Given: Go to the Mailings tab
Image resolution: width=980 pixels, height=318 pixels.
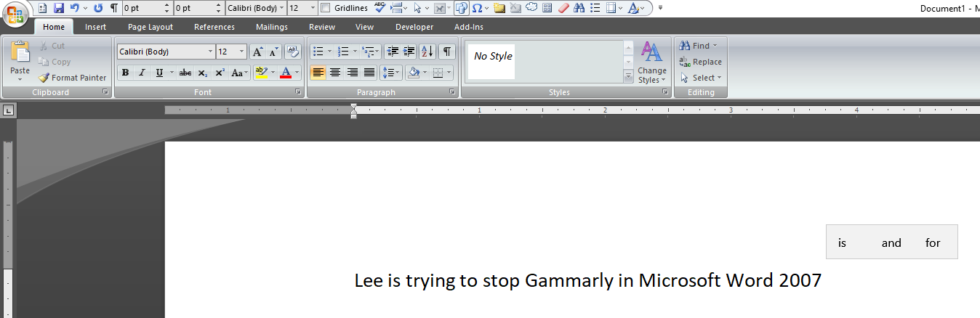Looking at the screenshot, I should 272,27.
